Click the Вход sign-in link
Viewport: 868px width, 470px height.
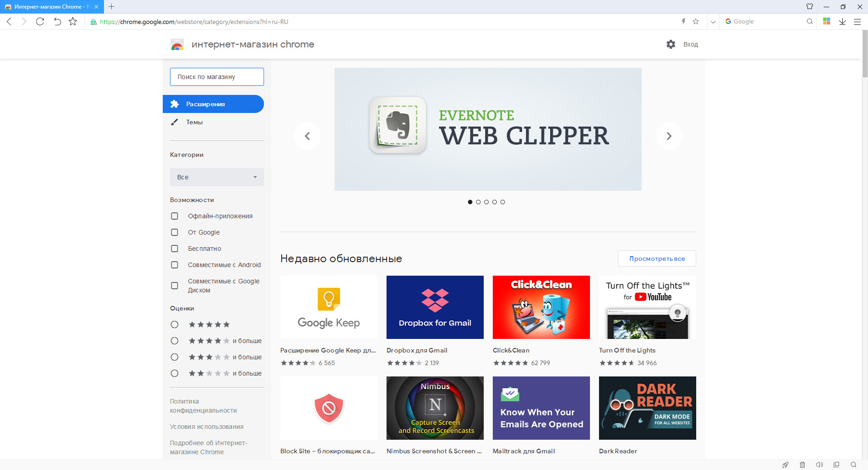click(691, 44)
